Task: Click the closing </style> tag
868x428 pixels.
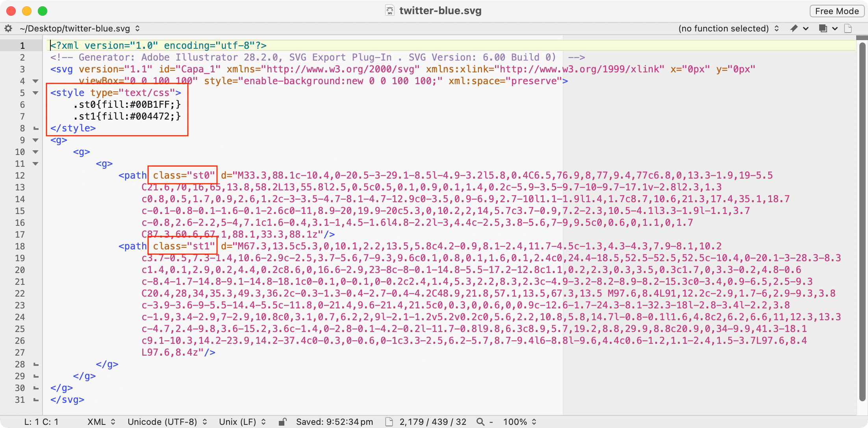Action: (x=73, y=128)
